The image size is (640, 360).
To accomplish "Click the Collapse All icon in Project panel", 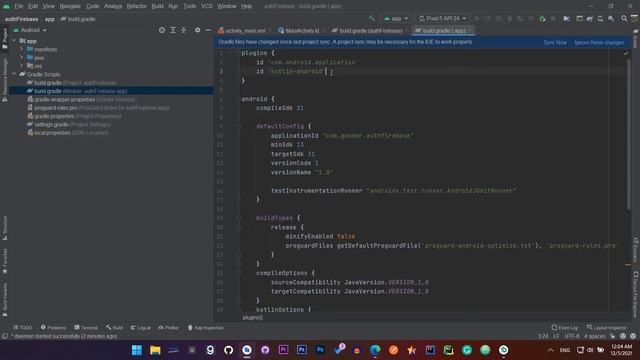I will coord(184,30).
